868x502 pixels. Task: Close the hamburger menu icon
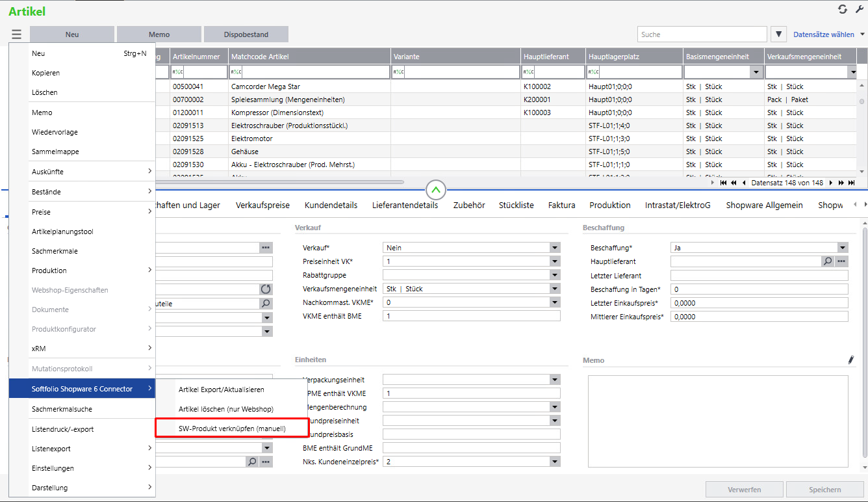[x=16, y=34]
